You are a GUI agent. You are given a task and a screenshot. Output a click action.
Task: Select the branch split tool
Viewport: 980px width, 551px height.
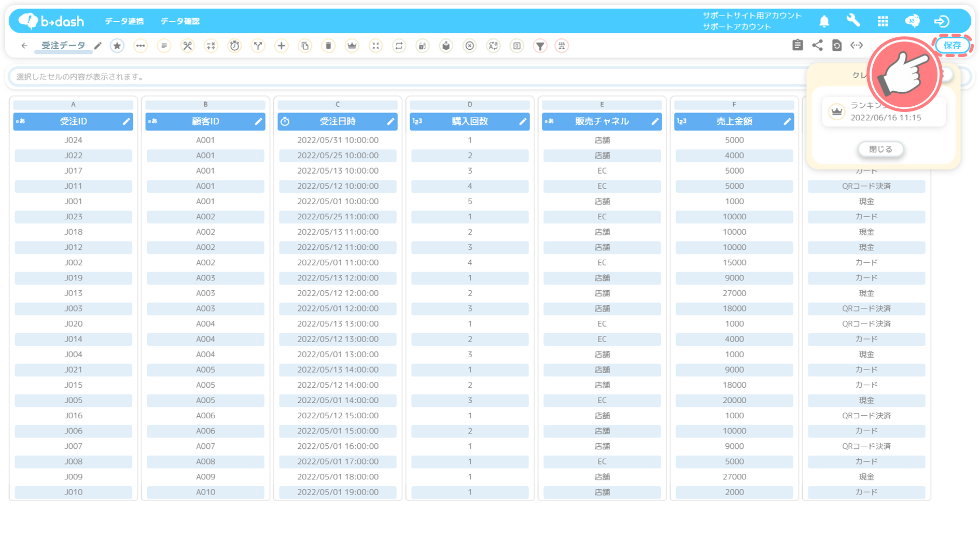pyautogui.click(x=258, y=46)
